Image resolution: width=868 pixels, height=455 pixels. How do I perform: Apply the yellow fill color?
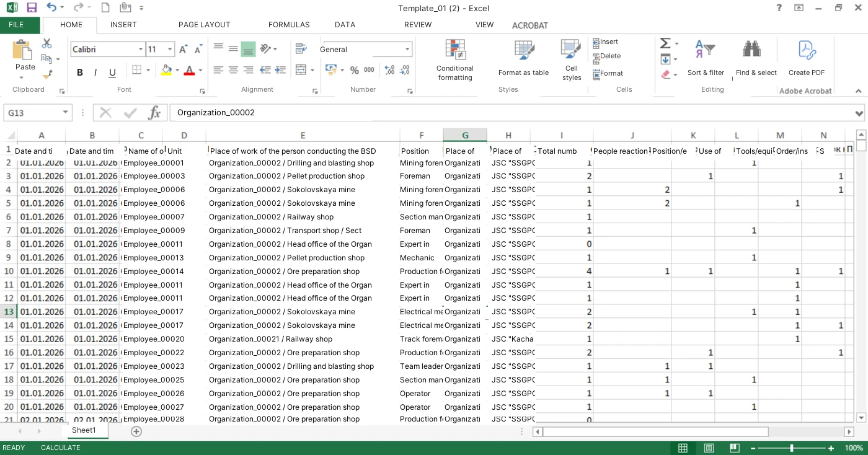(x=166, y=70)
